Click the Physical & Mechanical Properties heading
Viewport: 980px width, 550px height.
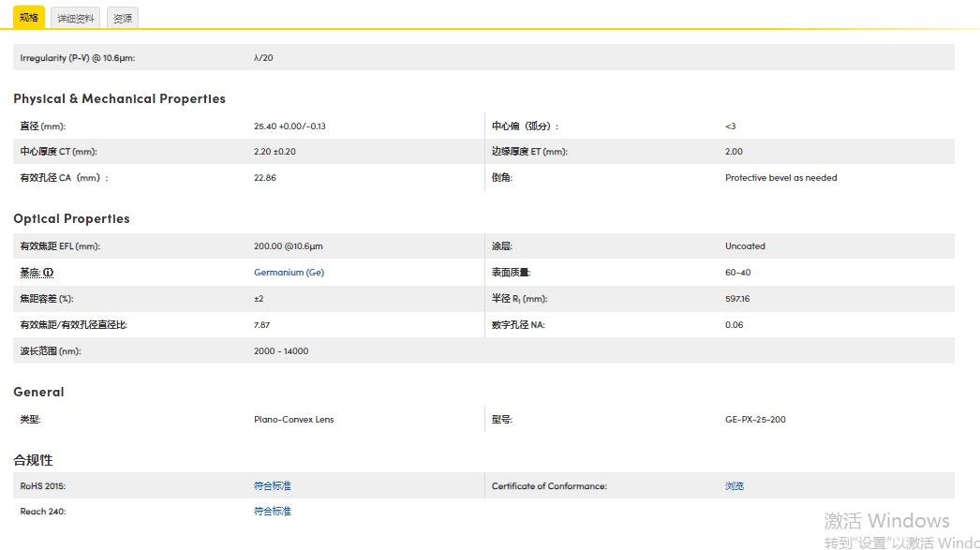119,98
